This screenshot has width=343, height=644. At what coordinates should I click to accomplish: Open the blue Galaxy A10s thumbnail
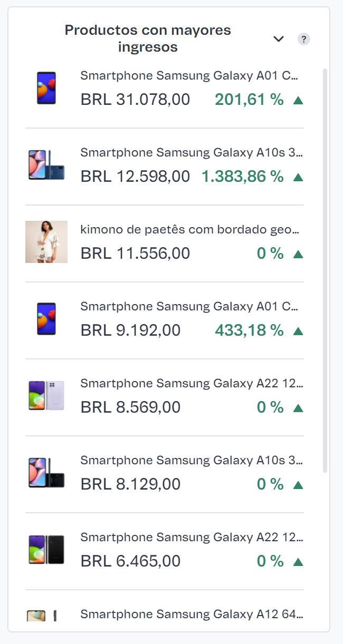click(x=46, y=165)
